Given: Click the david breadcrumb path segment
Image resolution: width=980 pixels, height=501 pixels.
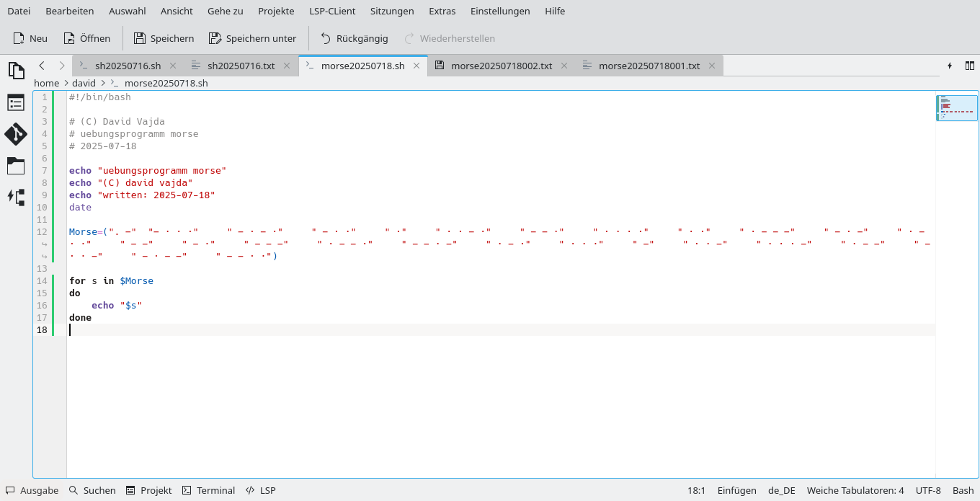Looking at the screenshot, I should coord(84,83).
